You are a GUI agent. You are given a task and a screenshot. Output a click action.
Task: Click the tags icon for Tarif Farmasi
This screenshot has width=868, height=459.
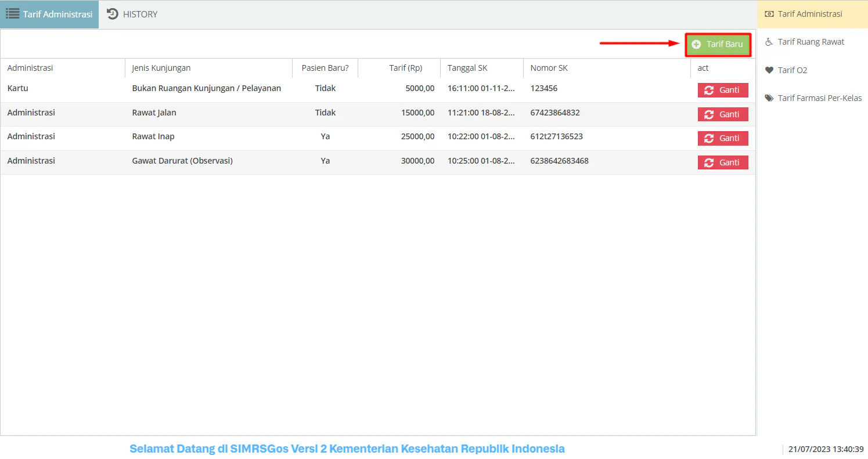click(769, 98)
